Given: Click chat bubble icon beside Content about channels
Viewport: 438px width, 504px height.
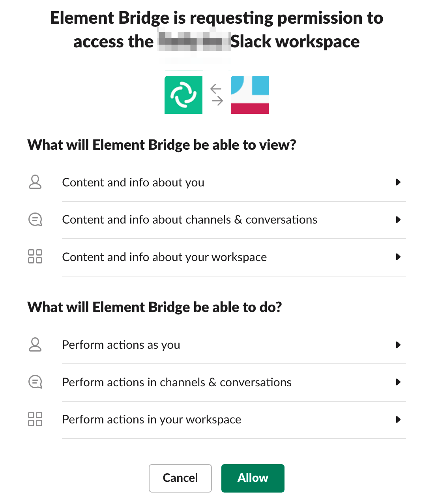Looking at the screenshot, I should click(35, 219).
